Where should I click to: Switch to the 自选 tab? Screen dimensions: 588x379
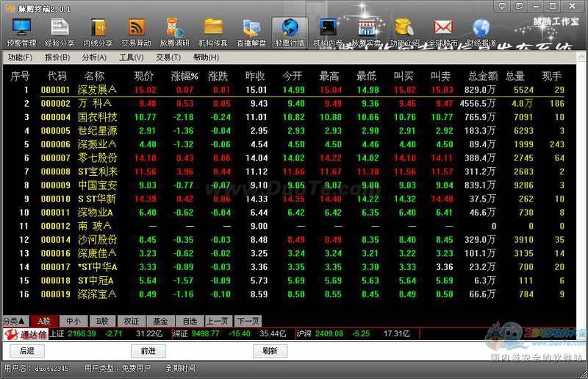point(190,321)
